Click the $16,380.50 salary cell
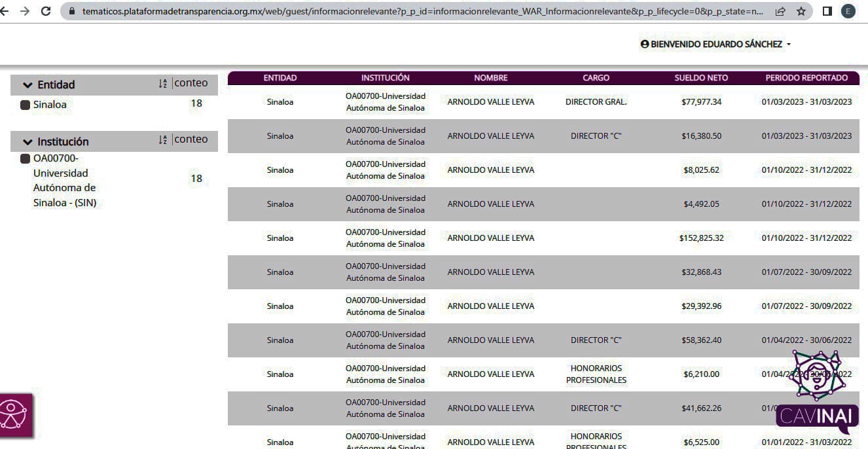This screenshot has height=449, width=868. [x=702, y=136]
